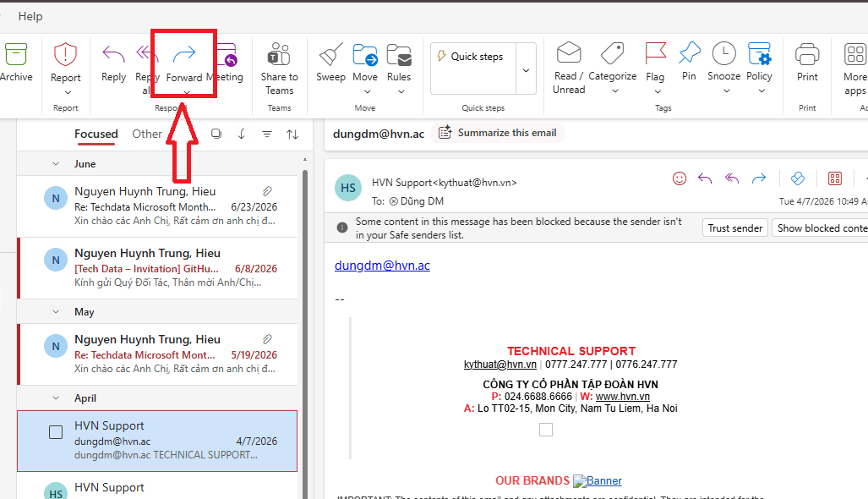Switch to the Other inbox tab
This screenshot has width=868, height=499.
[x=147, y=134]
